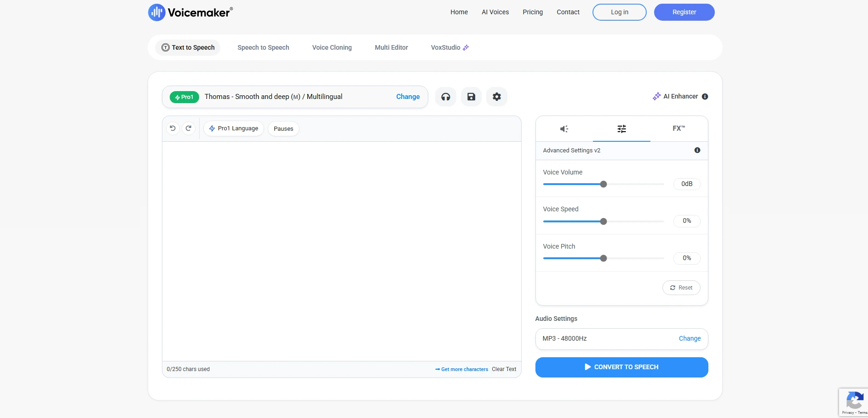Click the reCAPTCHA Privacy link
Viewport: 868px width, 418px height.
point(848,412)
